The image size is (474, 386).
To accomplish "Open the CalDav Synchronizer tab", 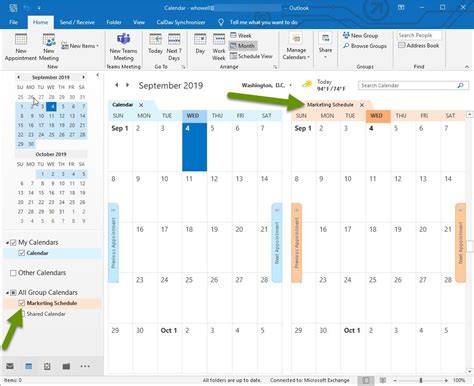I will (x=181, y=22).
